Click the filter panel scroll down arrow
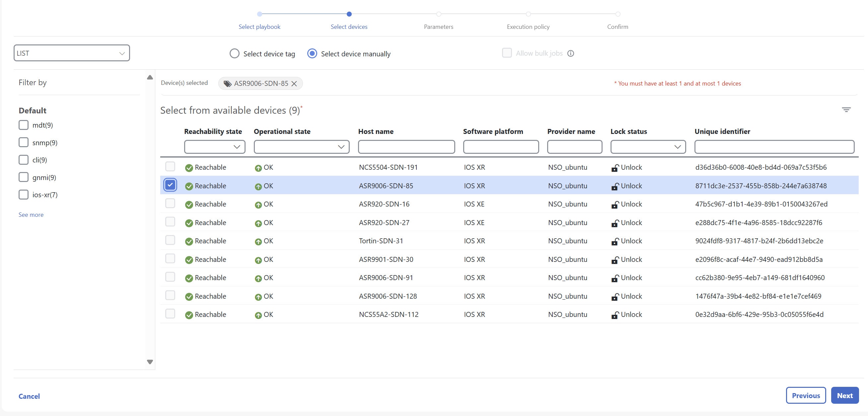Image resolution: width=868 pixels, height=416 pixels. tap(150, 362)
